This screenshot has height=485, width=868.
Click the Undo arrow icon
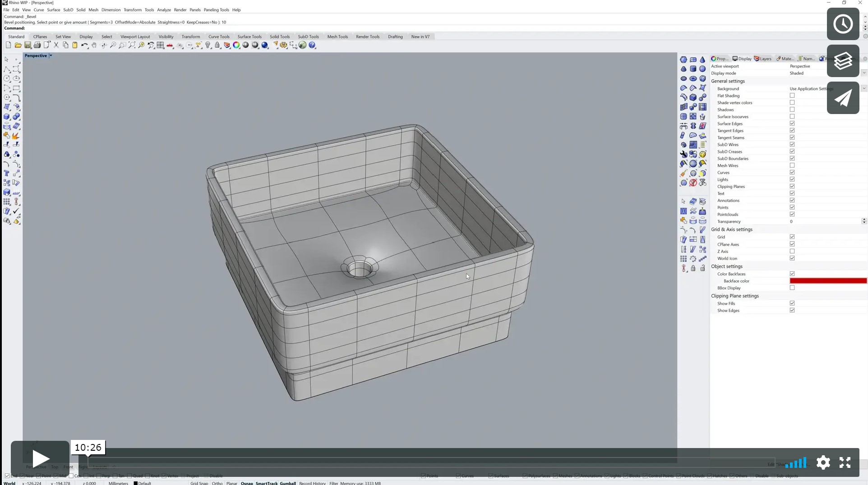tap(84, 45)
